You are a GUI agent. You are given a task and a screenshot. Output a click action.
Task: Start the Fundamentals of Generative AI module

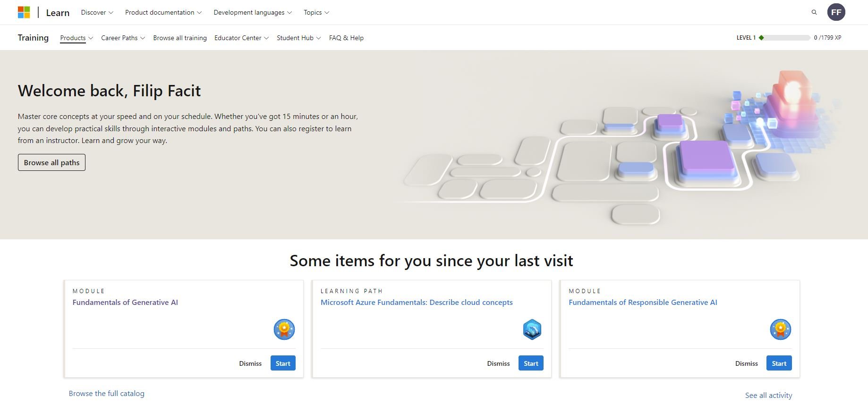[283, 363]
